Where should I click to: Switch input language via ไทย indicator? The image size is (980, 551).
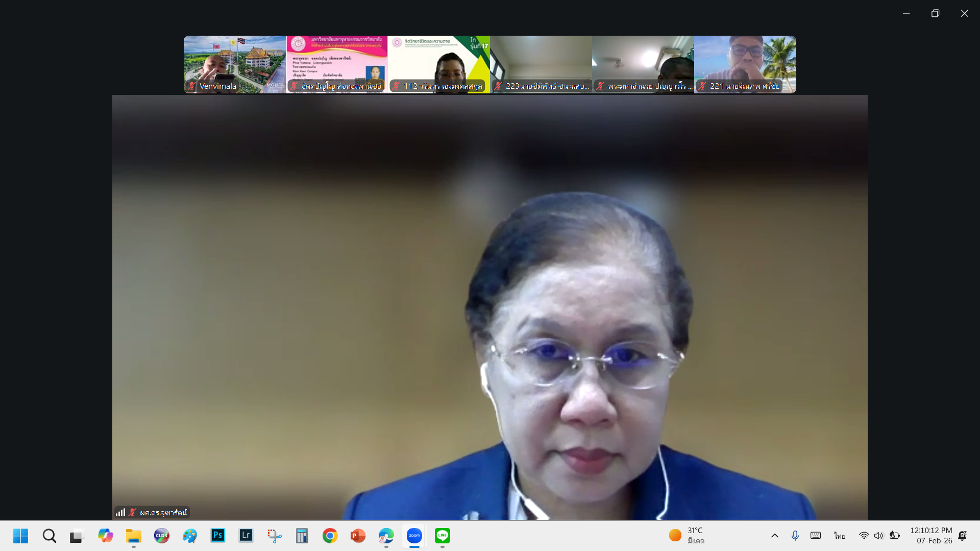pos(840,536)
